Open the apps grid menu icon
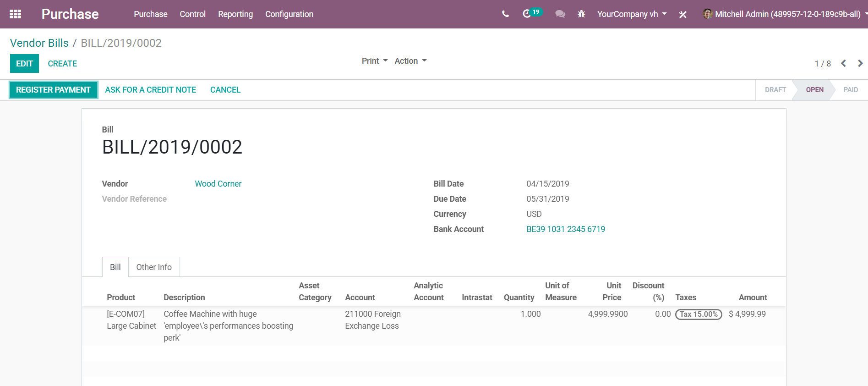Viewport: 868px width, 386px height. pos(15,14)
